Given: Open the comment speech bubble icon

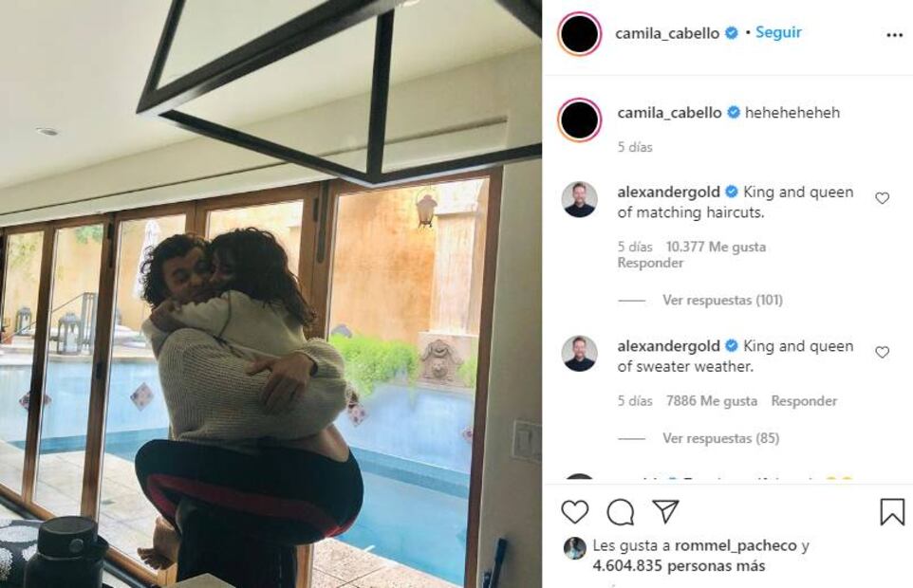Looking at the screenshot, I should click(620, 512).
